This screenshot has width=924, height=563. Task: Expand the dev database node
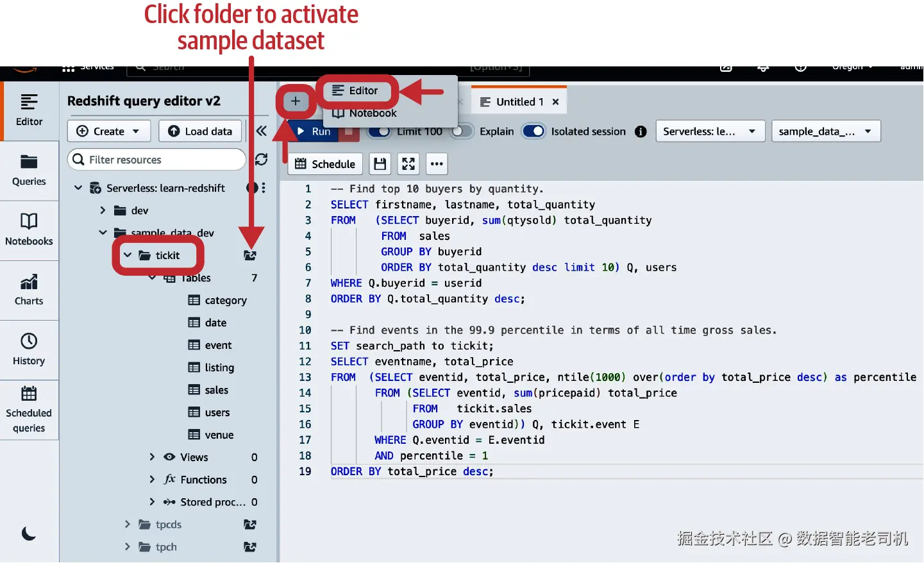[x=103, y=210]
